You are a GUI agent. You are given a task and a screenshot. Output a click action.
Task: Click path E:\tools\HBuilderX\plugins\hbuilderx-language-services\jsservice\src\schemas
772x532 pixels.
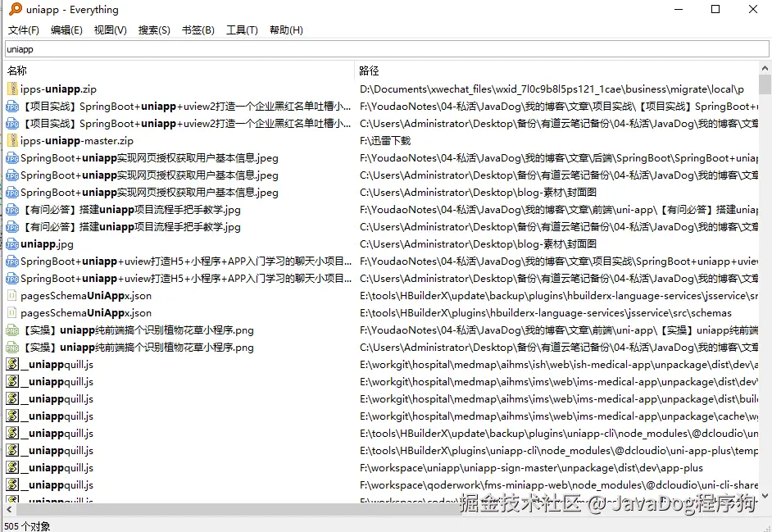(x=546, y=313)
